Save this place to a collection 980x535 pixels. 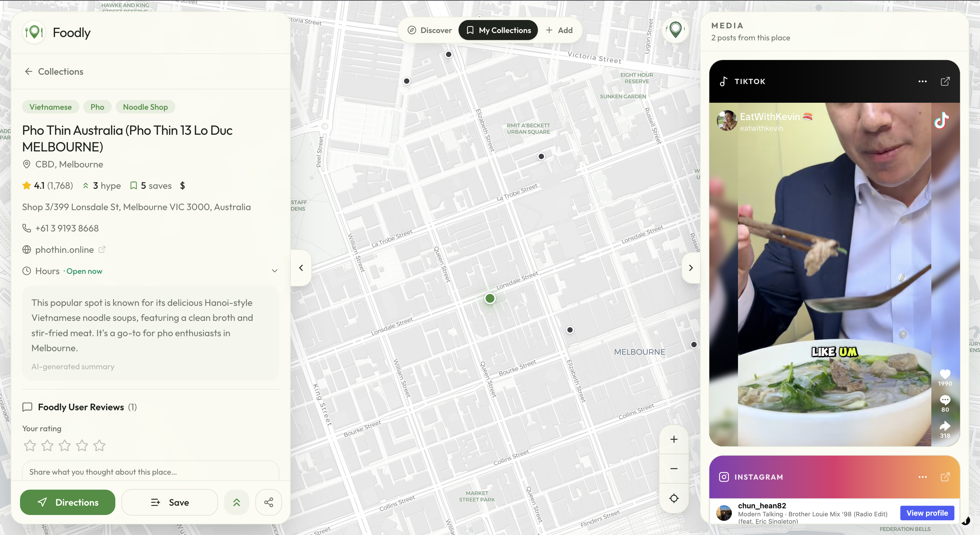[170, 502]
